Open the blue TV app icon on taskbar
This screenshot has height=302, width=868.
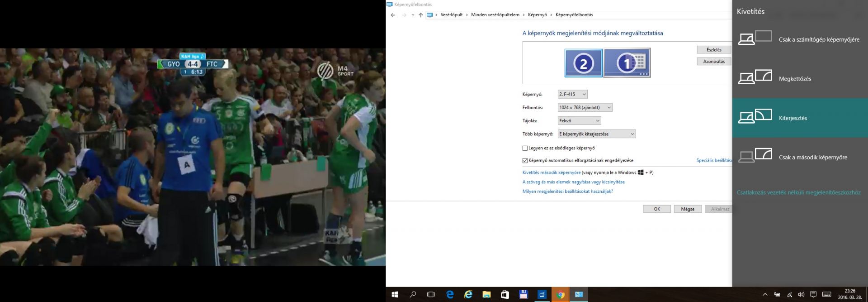click(542, 295)
